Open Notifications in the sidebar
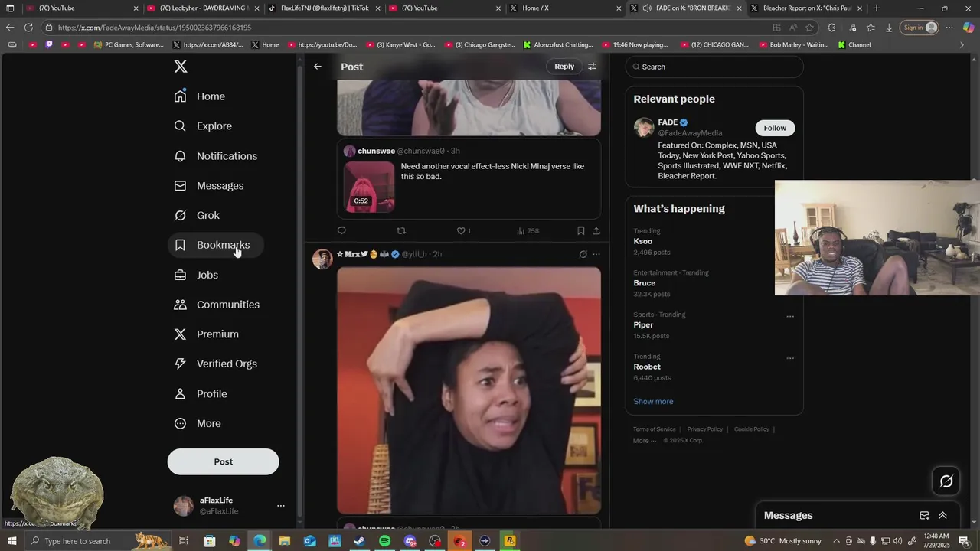Viewport: 980px width, 551px height. point(216,156)
